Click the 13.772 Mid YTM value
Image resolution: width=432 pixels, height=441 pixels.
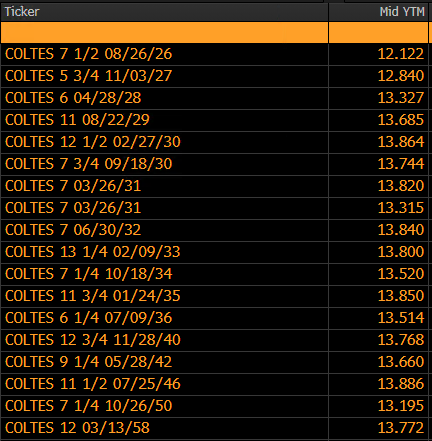[401, 428]
